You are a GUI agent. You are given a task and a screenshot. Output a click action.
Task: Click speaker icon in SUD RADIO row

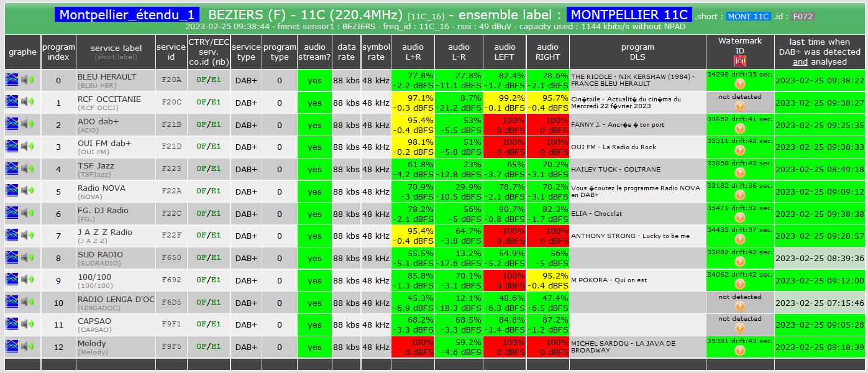pos(27,257)
